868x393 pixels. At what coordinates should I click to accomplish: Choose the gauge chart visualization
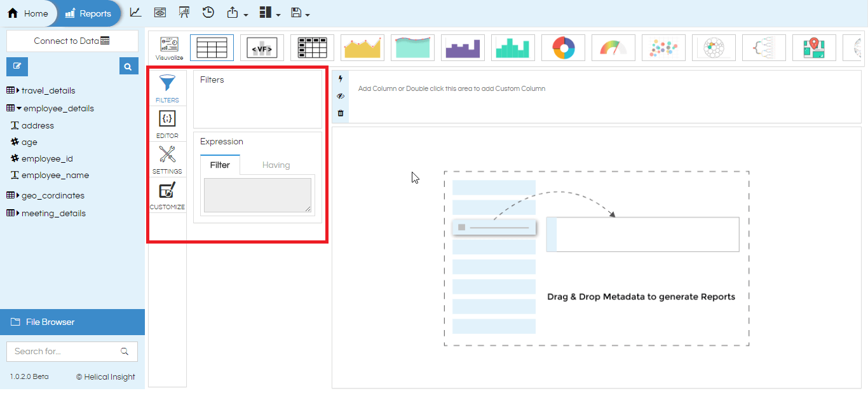point(614,48)
